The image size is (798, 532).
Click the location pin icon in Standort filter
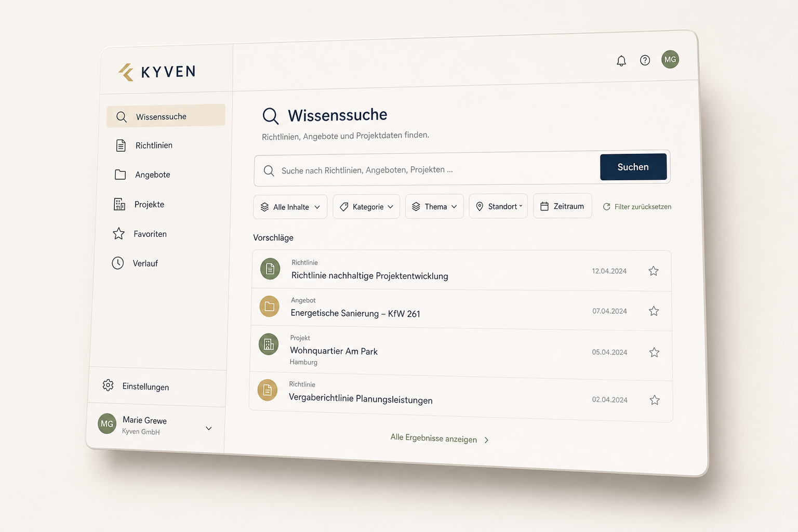pyautogui.click(x=480, y=206)
